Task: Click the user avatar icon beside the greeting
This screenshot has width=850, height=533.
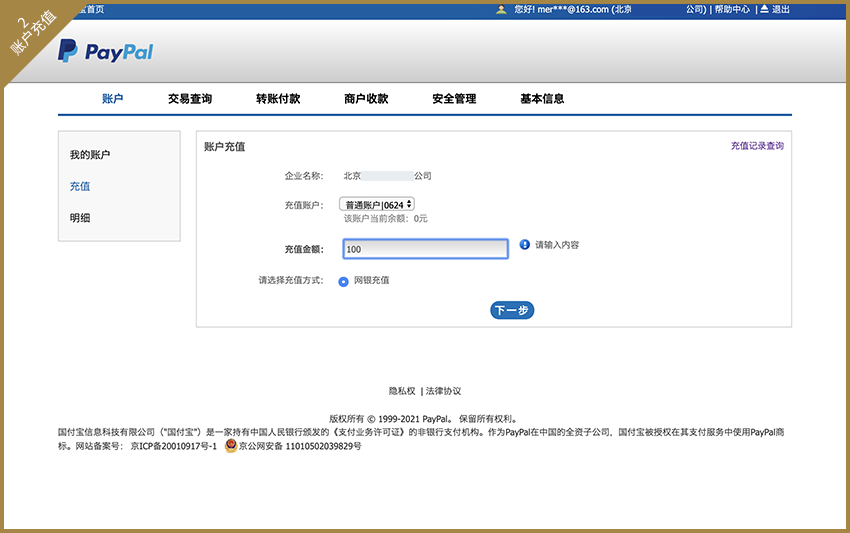Action: 501,9
